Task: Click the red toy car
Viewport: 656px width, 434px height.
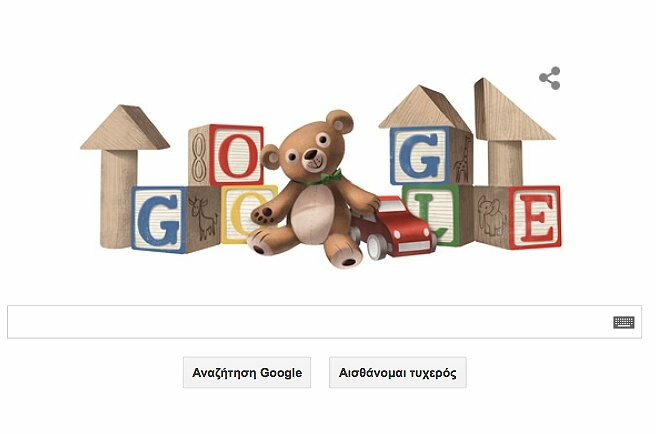Action: tap(392, 228)
